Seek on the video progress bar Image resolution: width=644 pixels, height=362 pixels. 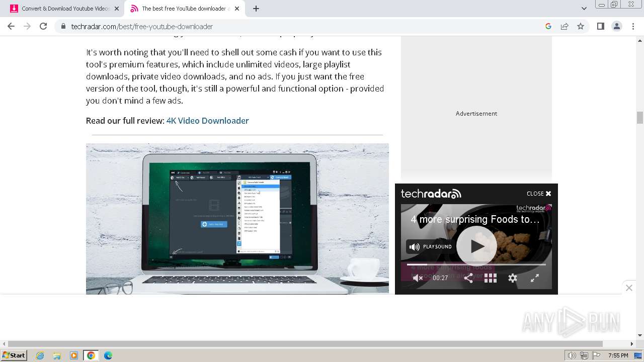click(x=476, y=264)
